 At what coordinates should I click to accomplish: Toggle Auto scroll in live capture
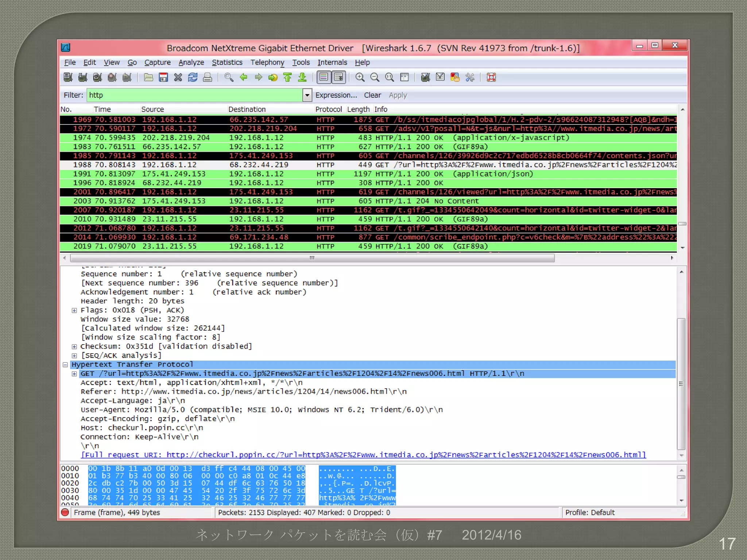338,77
